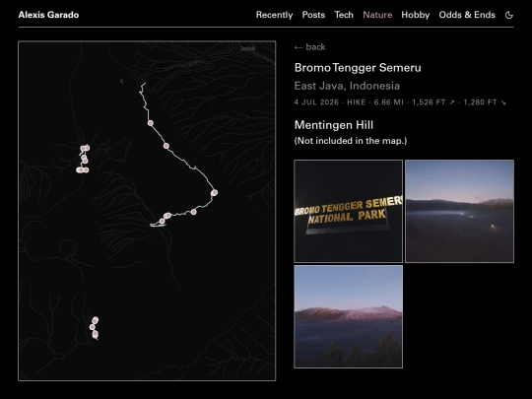Click the Alexis Garado site title

click(48, 15)
